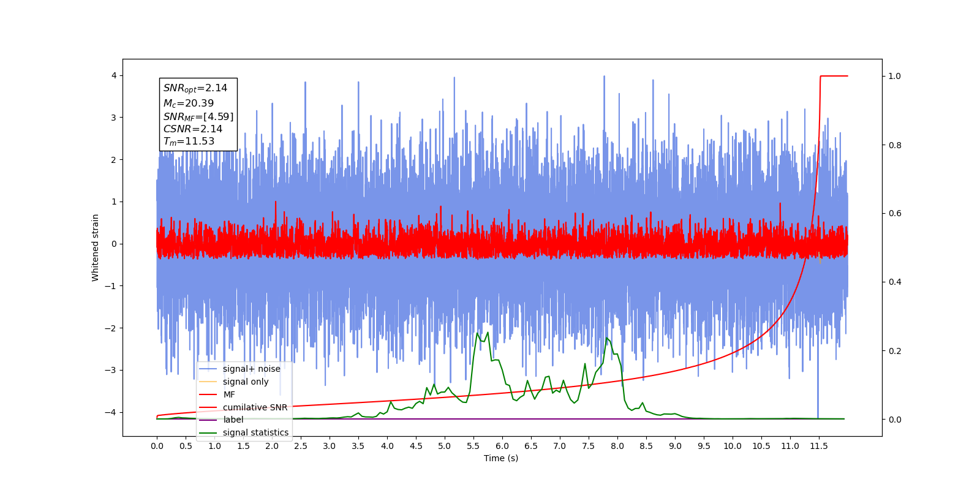Viewport: 980px width, 490px height.
Task: Click the 0.0 tick on the time axis
Action: click(x=157, y=446)
